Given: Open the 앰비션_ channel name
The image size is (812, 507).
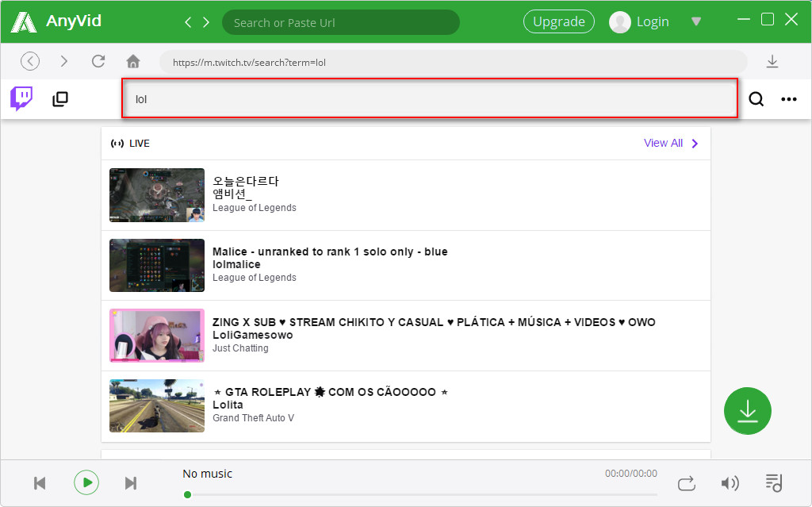Looking at the screenshot, I should tap(232, 194).
